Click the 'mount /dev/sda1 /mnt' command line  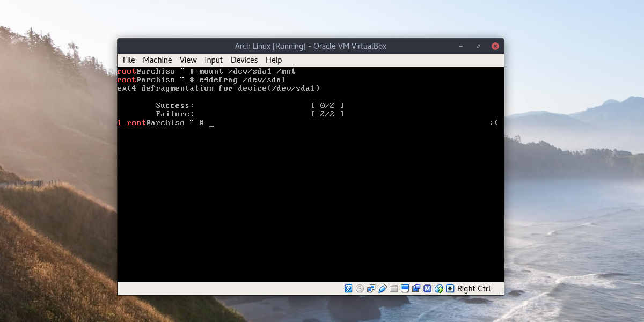click(247, 71)
